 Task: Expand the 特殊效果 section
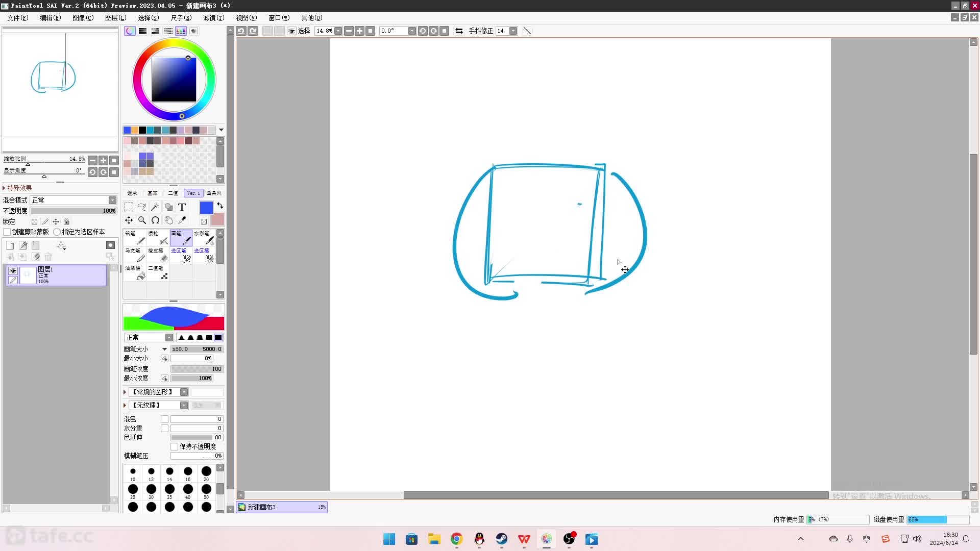4,188
